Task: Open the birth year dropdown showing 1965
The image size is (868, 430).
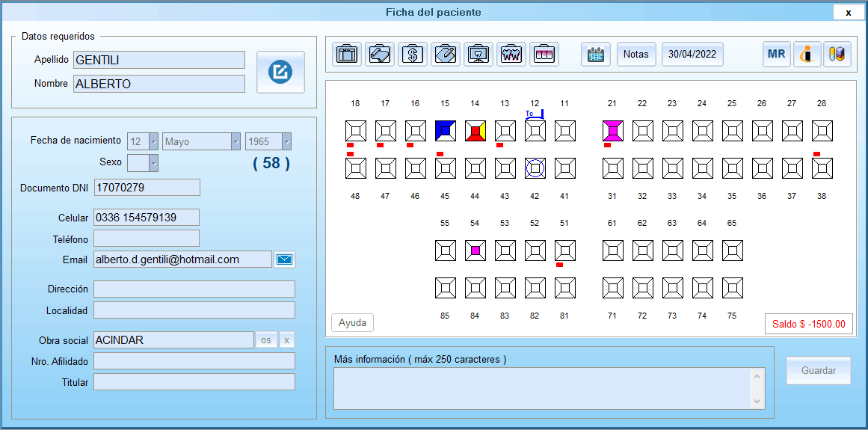Action: pyautogui.click(x=286, y=141)
